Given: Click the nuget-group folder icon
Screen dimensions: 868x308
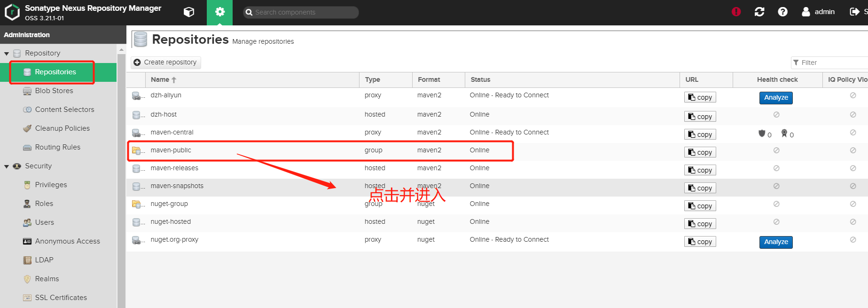Looking at the screenshot, I should pyautogui.click(x=136, y=204).
